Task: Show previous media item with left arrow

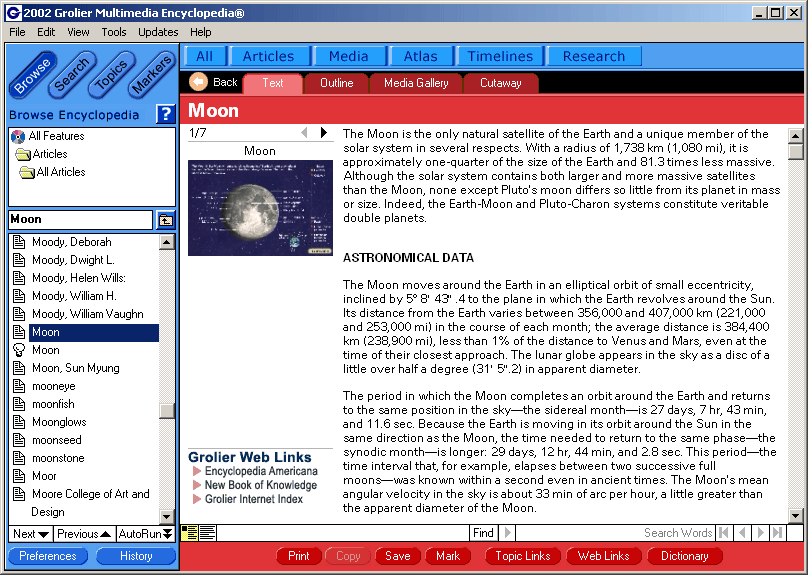Action: pos(305,133)
